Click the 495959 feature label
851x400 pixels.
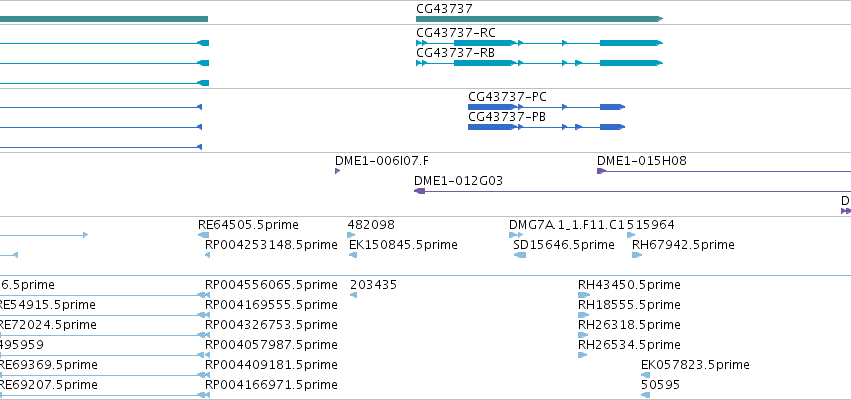click(22, 345)
